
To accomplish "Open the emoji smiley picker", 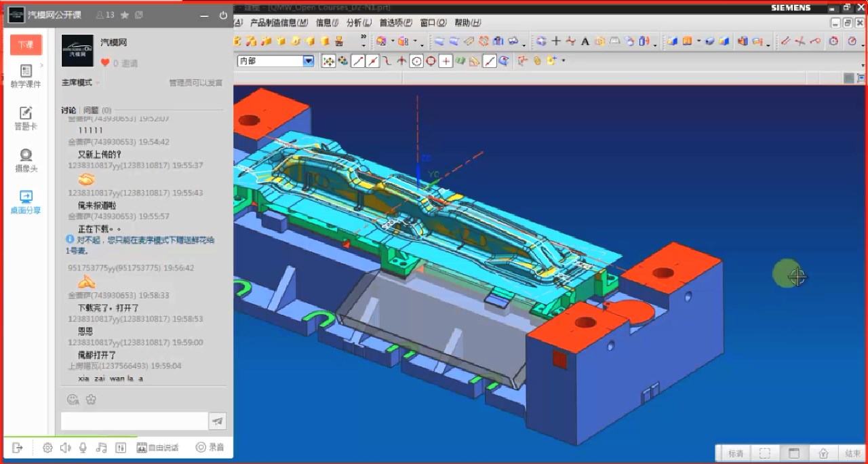I will 73,399.
